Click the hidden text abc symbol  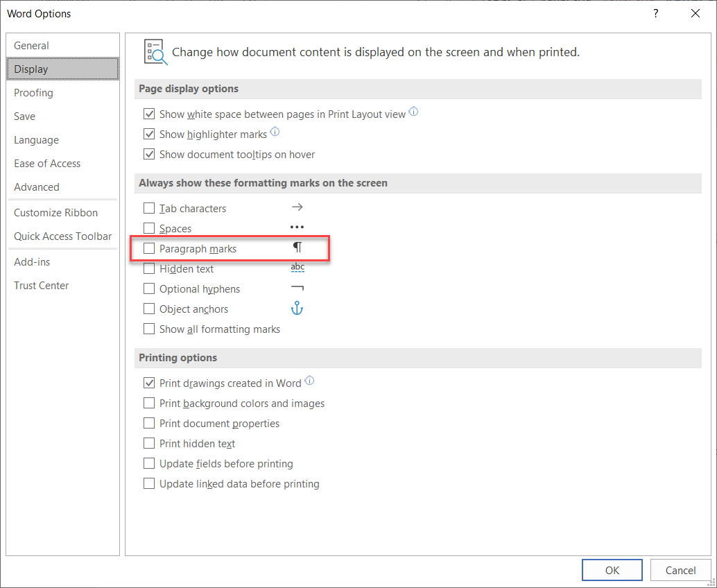click(x=297, y=268)
